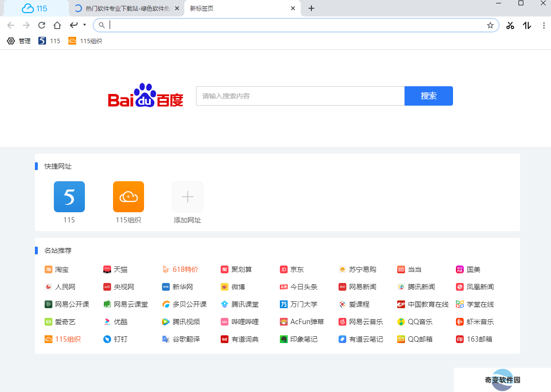
Task: Open the 凤凰新闻 link
Action: click(475, 287)
